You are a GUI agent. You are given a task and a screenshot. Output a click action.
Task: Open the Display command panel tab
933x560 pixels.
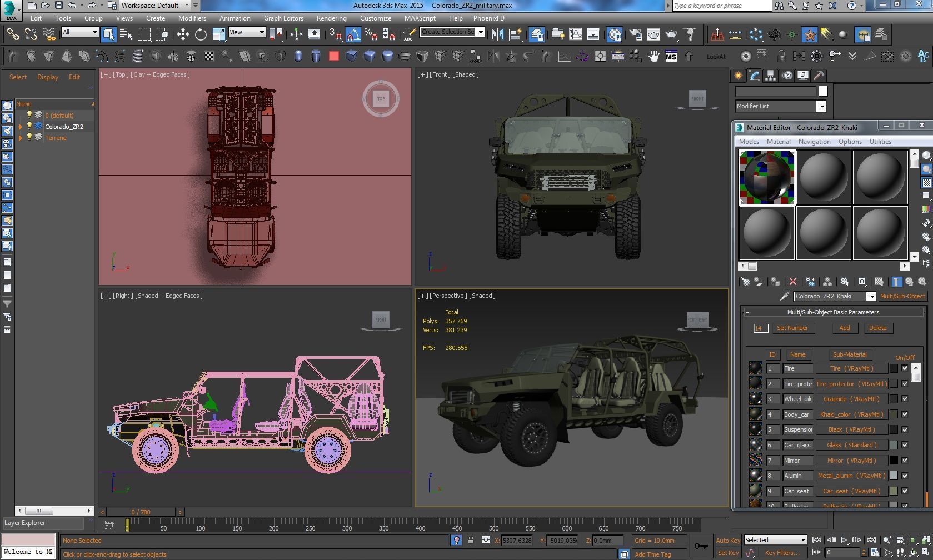(x=802, y=76)
